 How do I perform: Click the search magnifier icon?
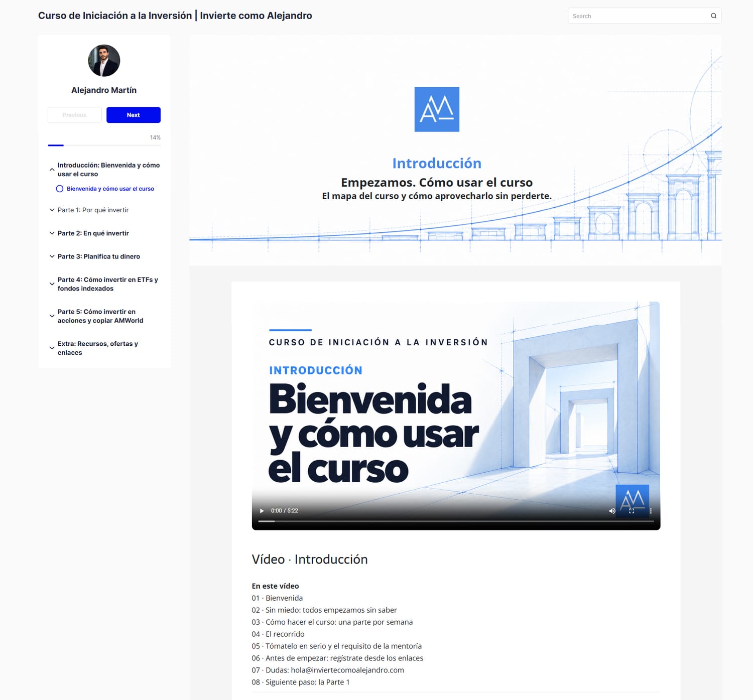[x=713, y=16]
